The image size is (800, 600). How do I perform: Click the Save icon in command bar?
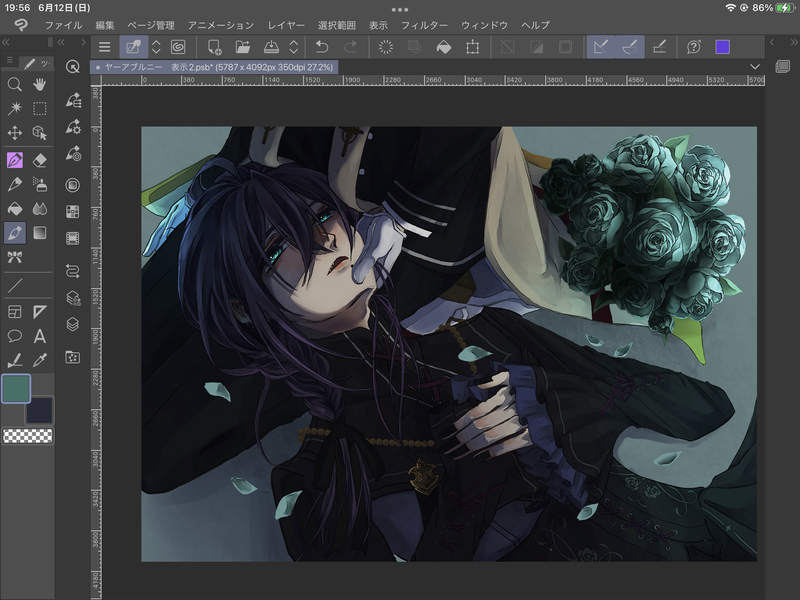coord(271,47)
